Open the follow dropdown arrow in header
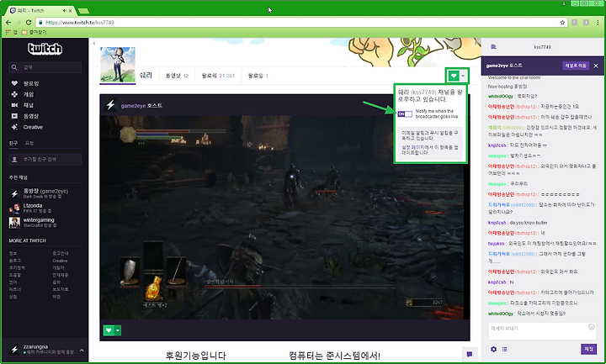This screenshot has width=606, height=364. pyautogui.click(x=463, y=76)
